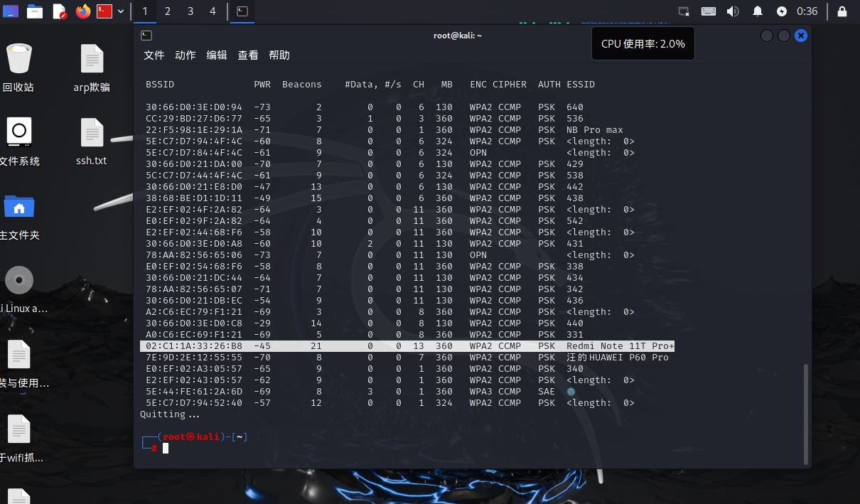860x504 pixels.
Task: Click the network status tray icon
Action: coord(683,11)
